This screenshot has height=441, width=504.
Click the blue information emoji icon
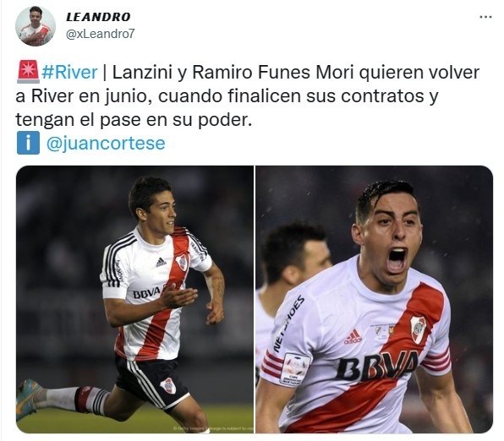click(x=28, y=143)
